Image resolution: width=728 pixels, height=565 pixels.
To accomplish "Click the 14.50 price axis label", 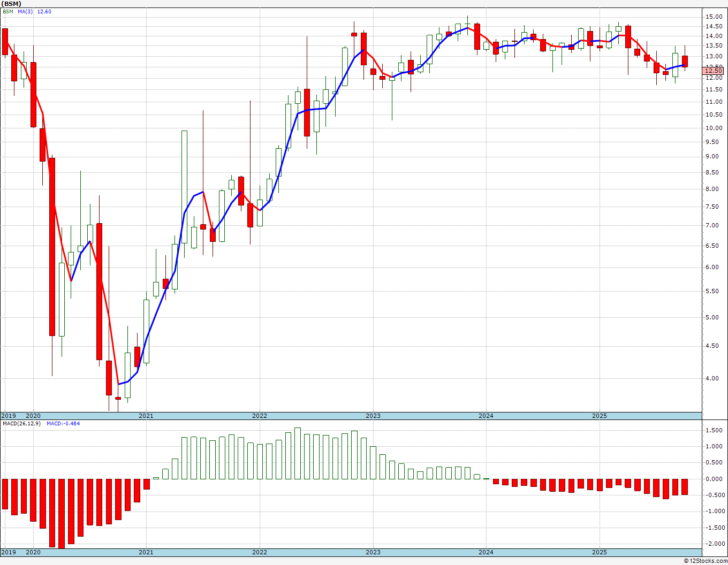I will (714, 26).
